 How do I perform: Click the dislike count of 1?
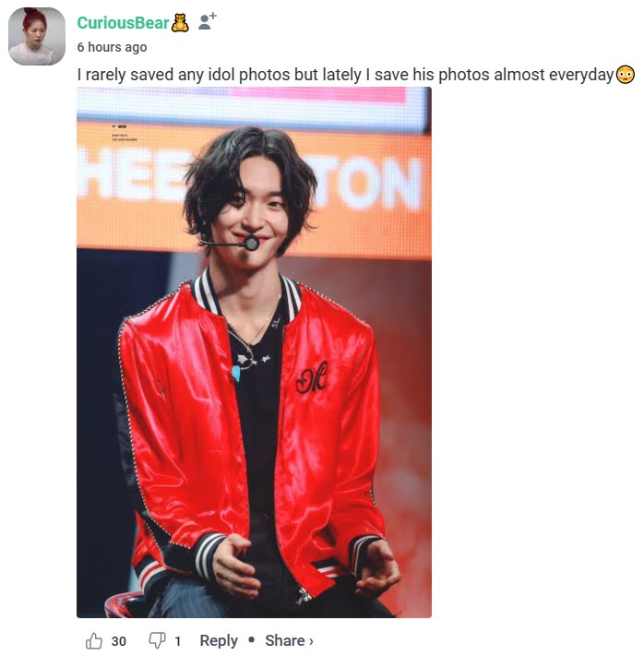pyautogui.click(x=177, y=641)
